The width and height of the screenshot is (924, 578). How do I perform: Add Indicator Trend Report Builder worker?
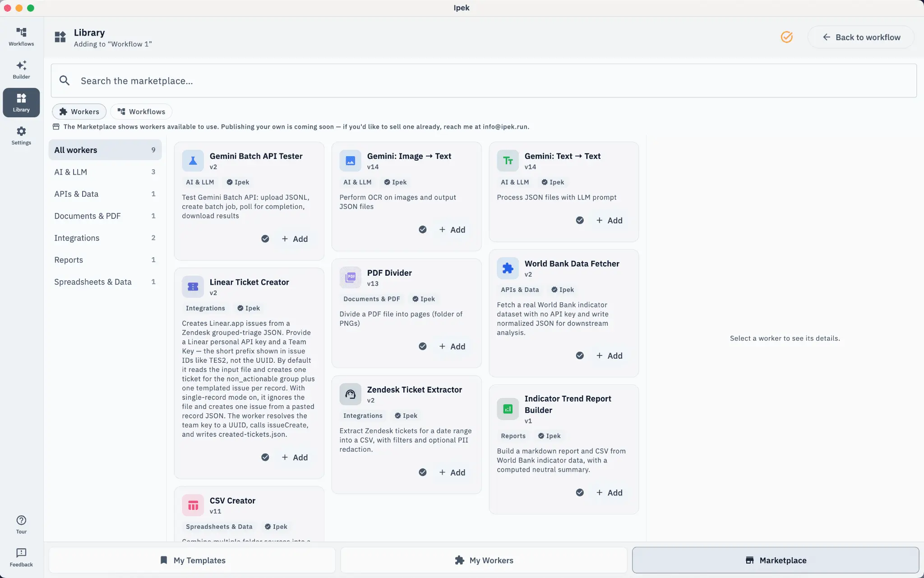(x=609, y=492)
